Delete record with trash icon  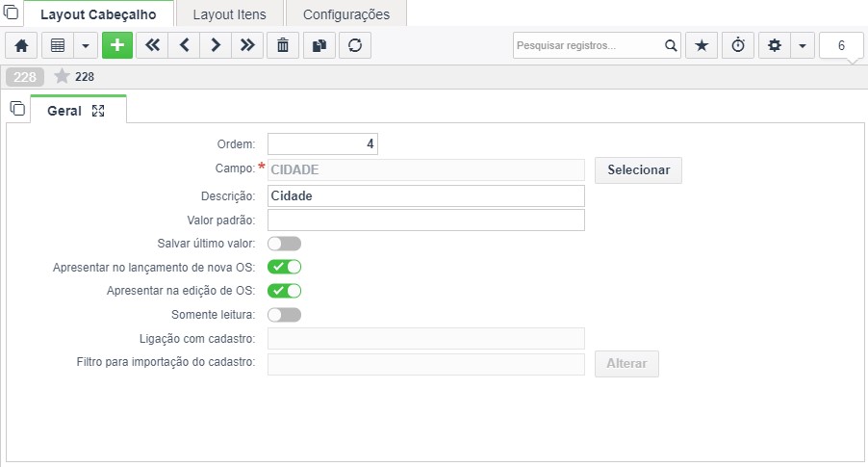click(283, 45)
